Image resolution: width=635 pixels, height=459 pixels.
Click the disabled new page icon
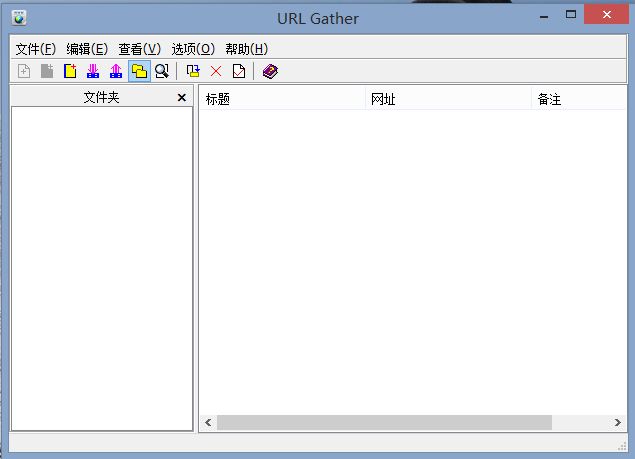[24, 72]
